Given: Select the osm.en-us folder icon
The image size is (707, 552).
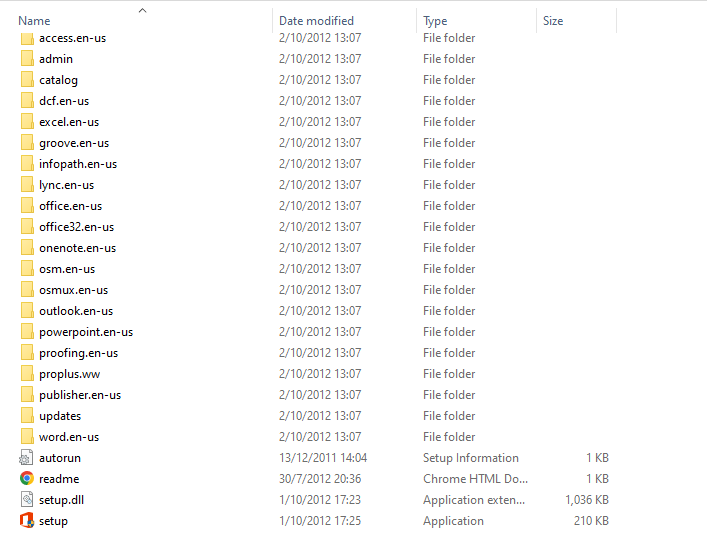Looking at the screenshot, I should coord(27,269).
